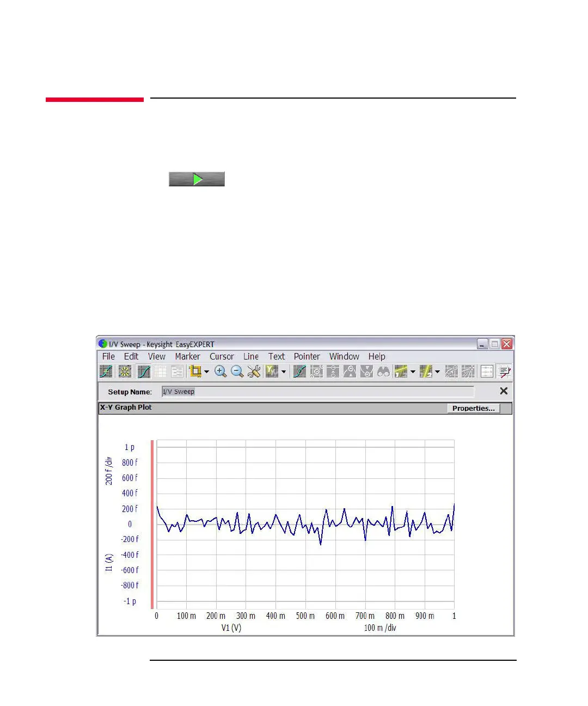Click the zoom out magnifier icon

pos(237,372)
